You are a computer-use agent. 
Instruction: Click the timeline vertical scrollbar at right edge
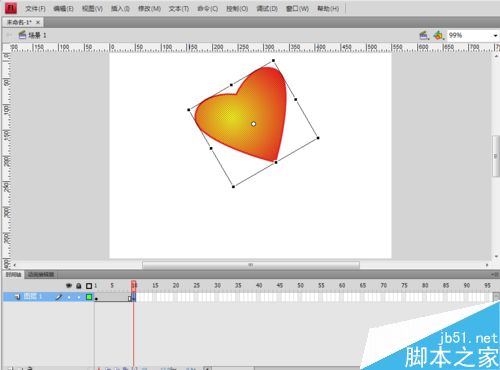pos(496,297)
